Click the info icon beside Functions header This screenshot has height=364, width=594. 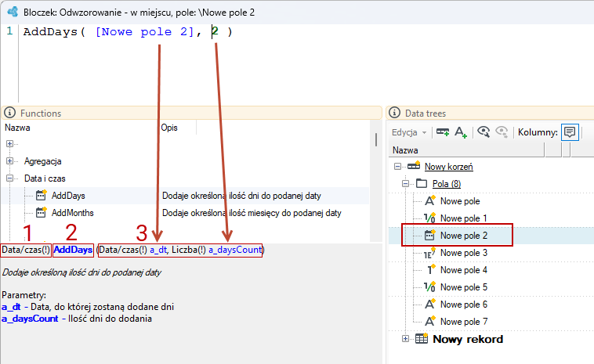coord(9,113)
